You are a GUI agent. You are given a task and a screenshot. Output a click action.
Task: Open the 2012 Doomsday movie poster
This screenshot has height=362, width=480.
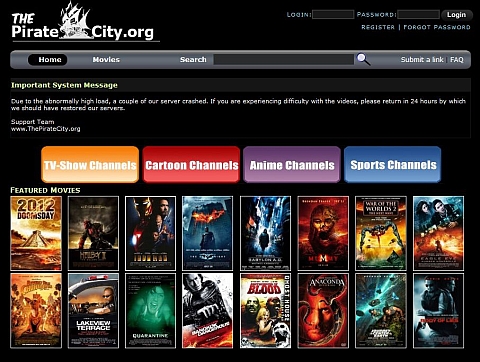pos(36,233)
